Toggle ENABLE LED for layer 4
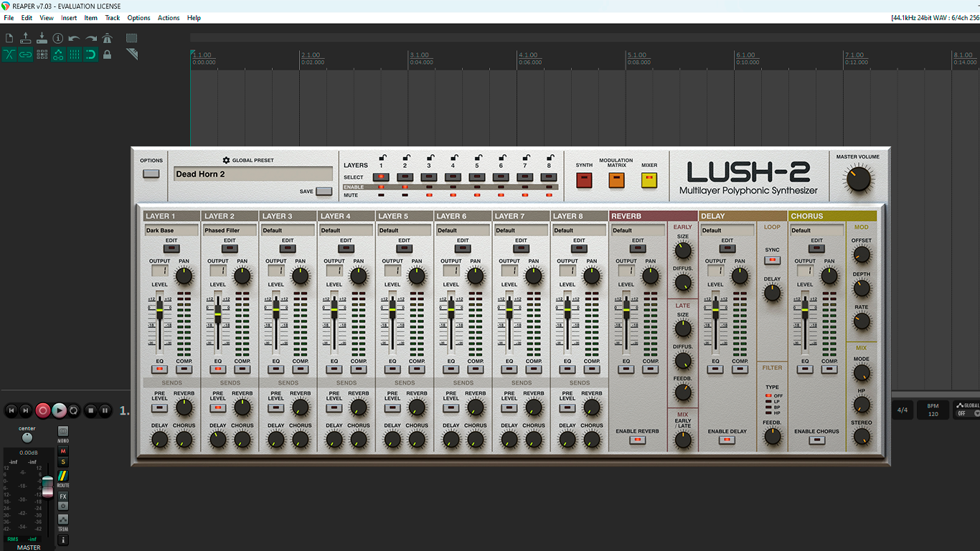980x551 pixels. pos(453,187)
